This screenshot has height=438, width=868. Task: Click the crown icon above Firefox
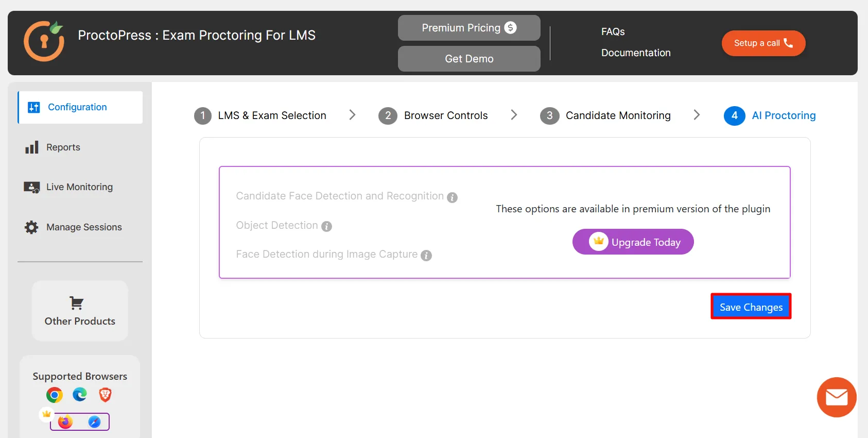pyautogui.click(x=46, y=414)
